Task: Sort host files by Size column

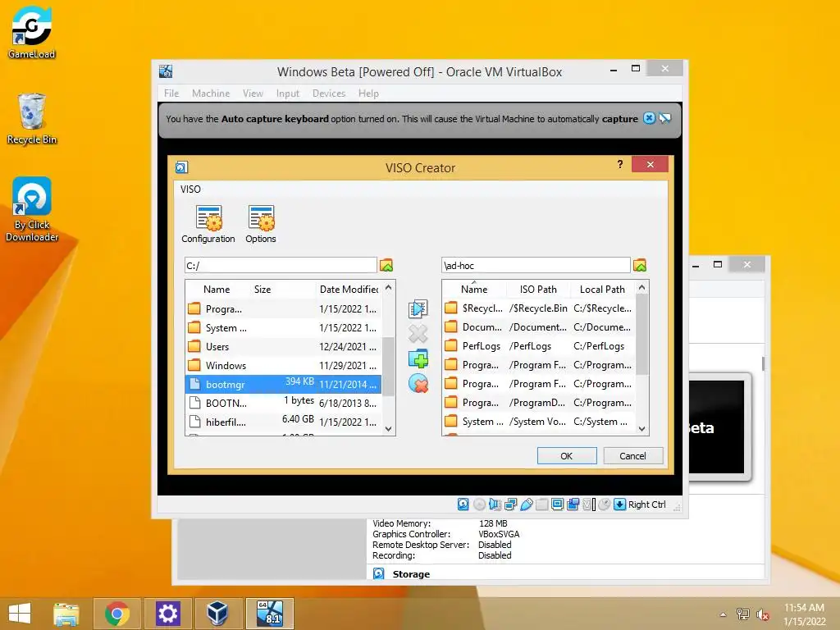Action: pyautogui.click(x=262, y=290)
